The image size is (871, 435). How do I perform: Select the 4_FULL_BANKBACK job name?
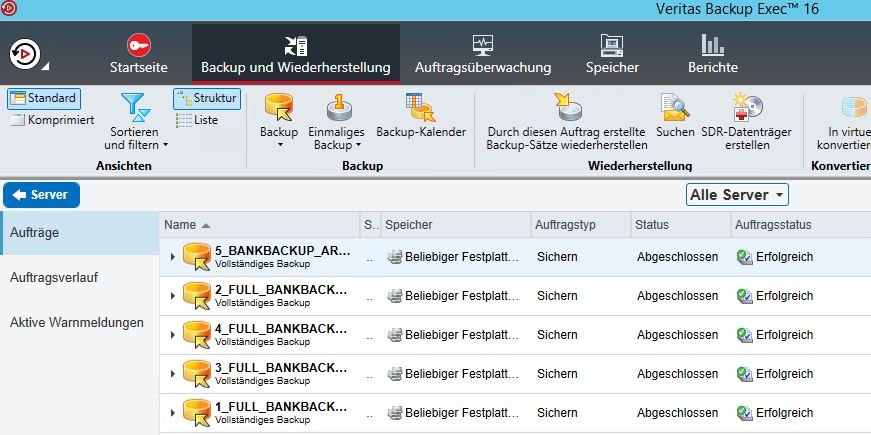click(x=281, y=328)
